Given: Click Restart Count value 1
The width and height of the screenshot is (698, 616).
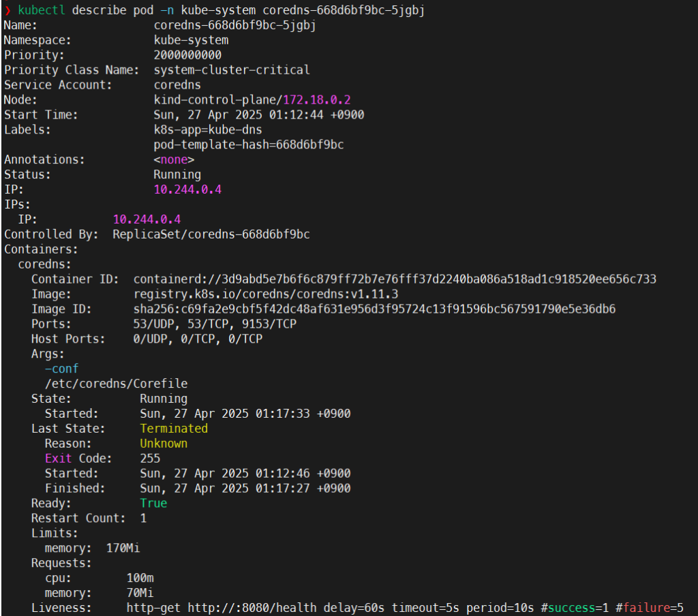Looking at the screenshot, I should (143, 519).
